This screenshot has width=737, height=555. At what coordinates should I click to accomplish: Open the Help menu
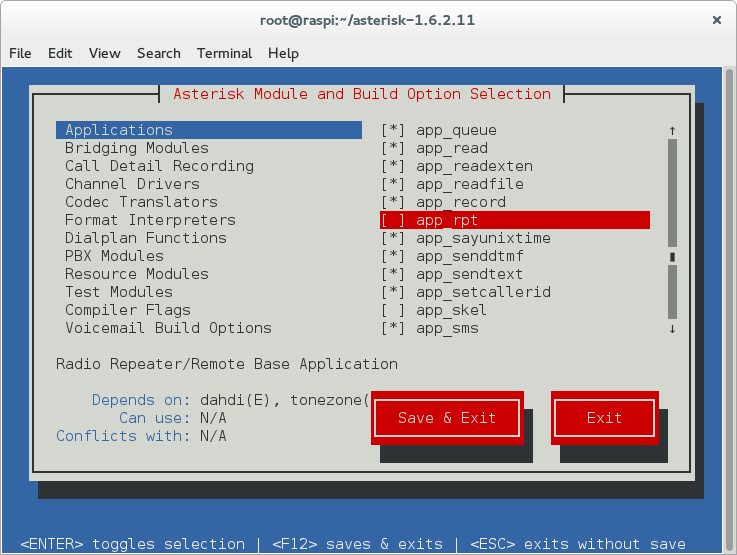(x=283, y=53)
